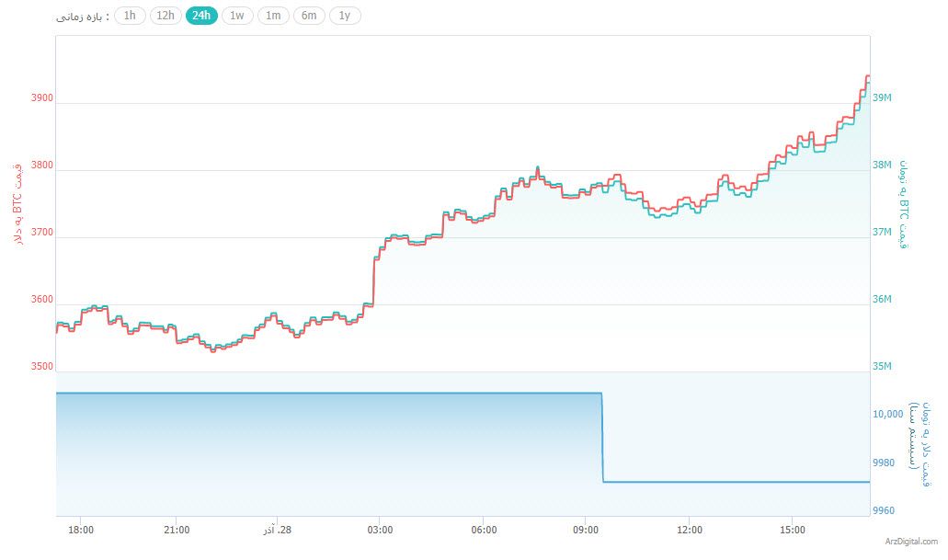Switch to the 12h time range
The image size is (948, 560).
pyautogui.click(x=166, y=16)
